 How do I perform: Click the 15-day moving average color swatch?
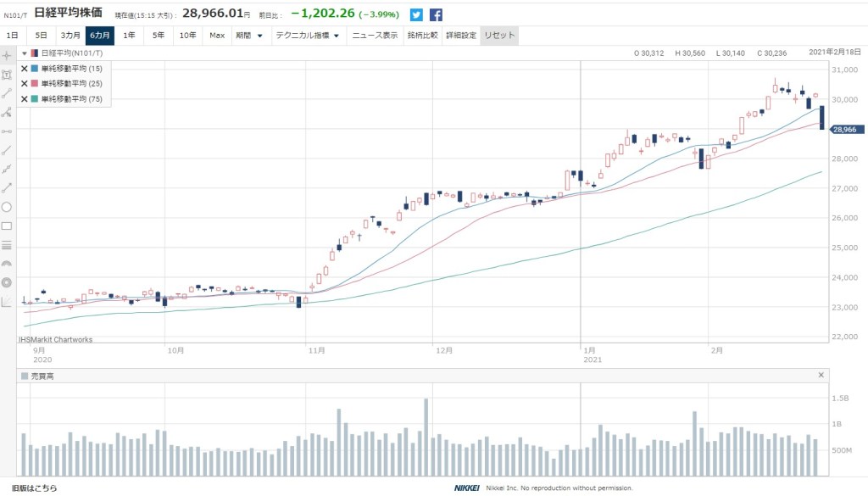coord(34,69)
